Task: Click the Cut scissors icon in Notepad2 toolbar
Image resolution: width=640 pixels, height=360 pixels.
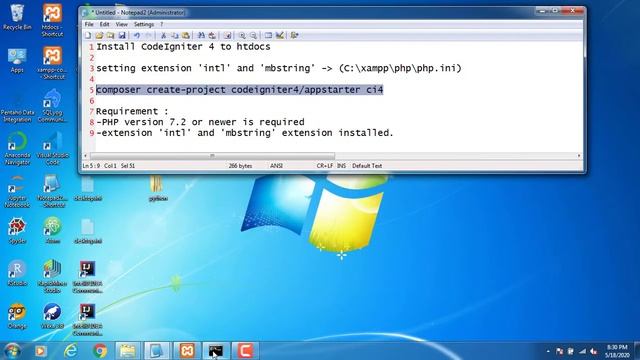Action: click(163, 36)
